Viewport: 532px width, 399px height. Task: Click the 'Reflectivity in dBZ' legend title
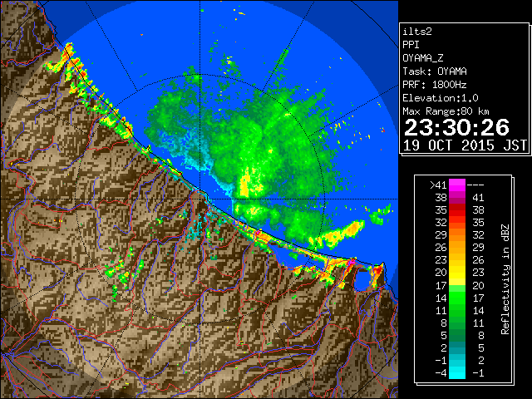coord(505,279)
